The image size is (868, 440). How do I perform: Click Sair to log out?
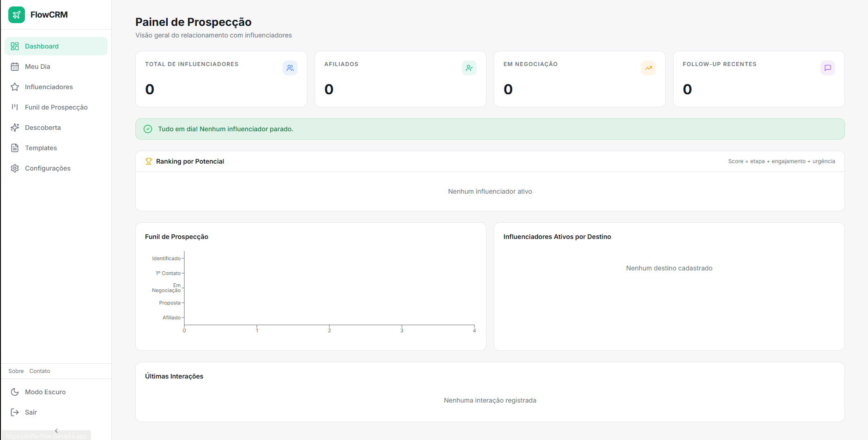[x=56, y=412]
